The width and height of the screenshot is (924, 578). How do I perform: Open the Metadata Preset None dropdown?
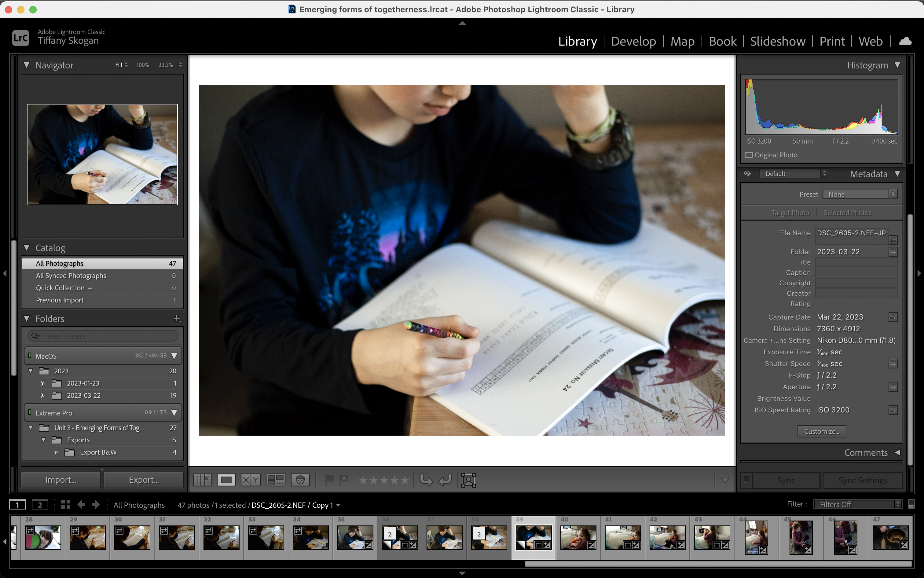(x=860, y=194)
